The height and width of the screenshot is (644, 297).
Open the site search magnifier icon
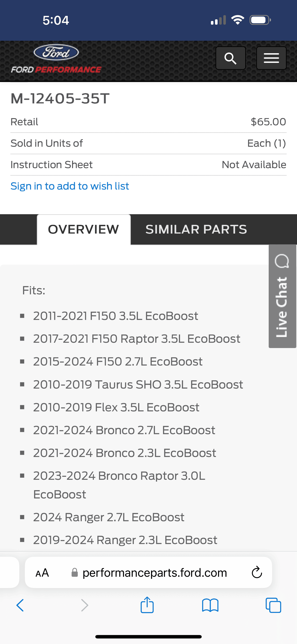coord(230,58)
